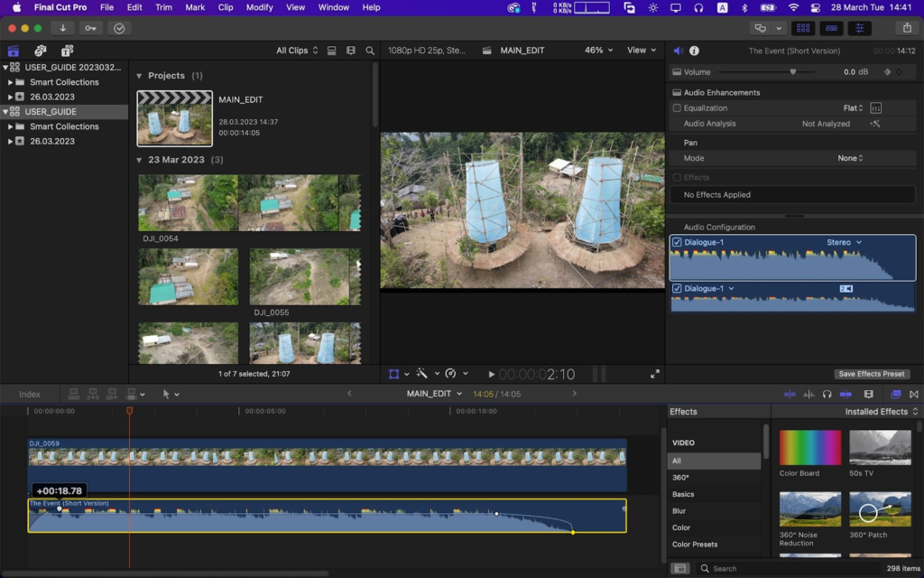Image resolution: width=924 pixels, height=578 pixels.
Task: Click the effects Search field
Action: coord(787,569)
